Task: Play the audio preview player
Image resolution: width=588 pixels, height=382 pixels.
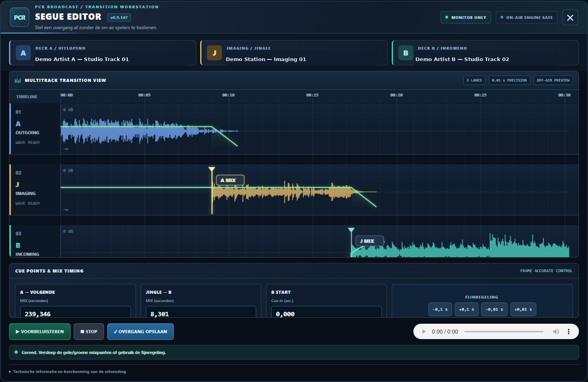Action: tap(424, 332)
